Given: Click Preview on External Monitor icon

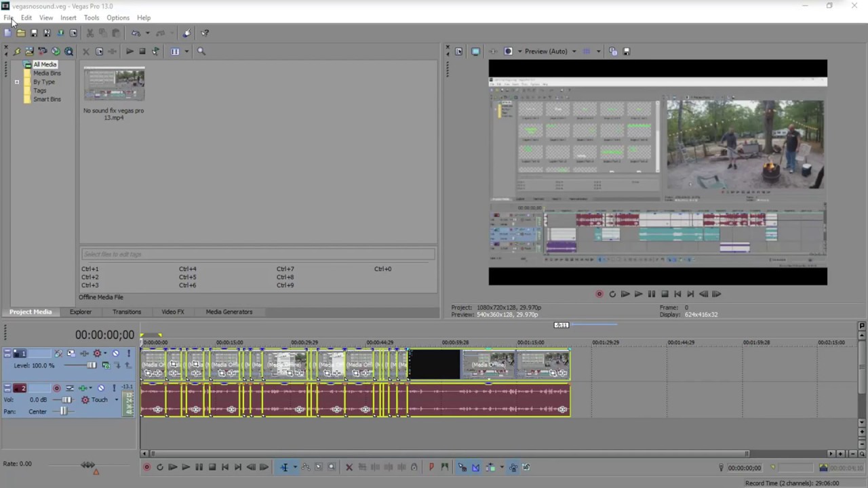Looking at the screenshot, I should 475,52.
